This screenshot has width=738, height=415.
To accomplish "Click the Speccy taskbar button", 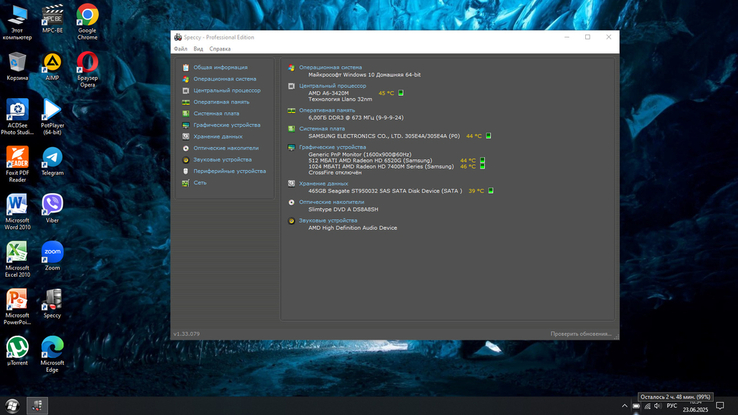I will pyautogui.click(x=37, y=406).
